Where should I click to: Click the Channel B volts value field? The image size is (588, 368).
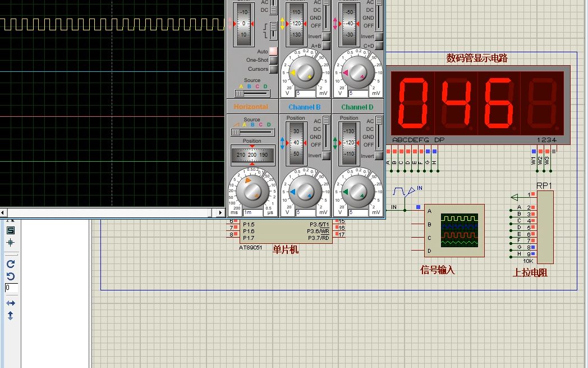click(x=306, y=212)
